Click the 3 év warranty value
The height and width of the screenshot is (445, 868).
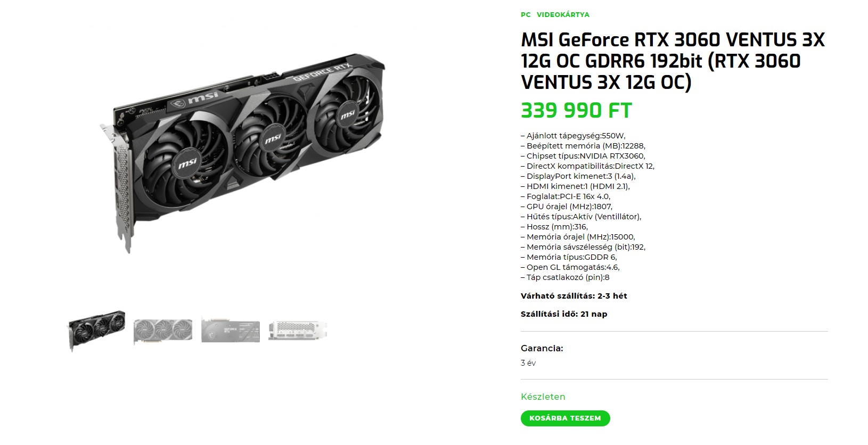pyautogui.click(x=528, y=363)
